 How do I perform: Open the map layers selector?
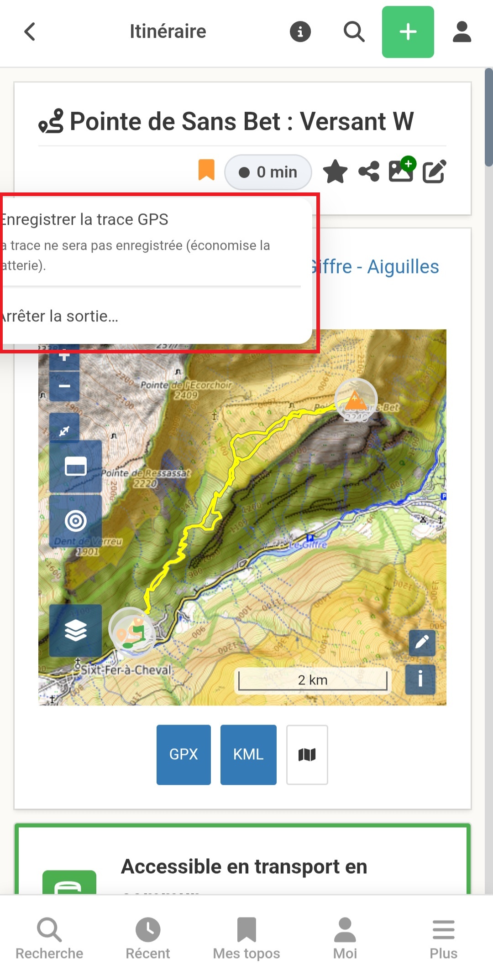pyautogui.click(x=75, y=631)
